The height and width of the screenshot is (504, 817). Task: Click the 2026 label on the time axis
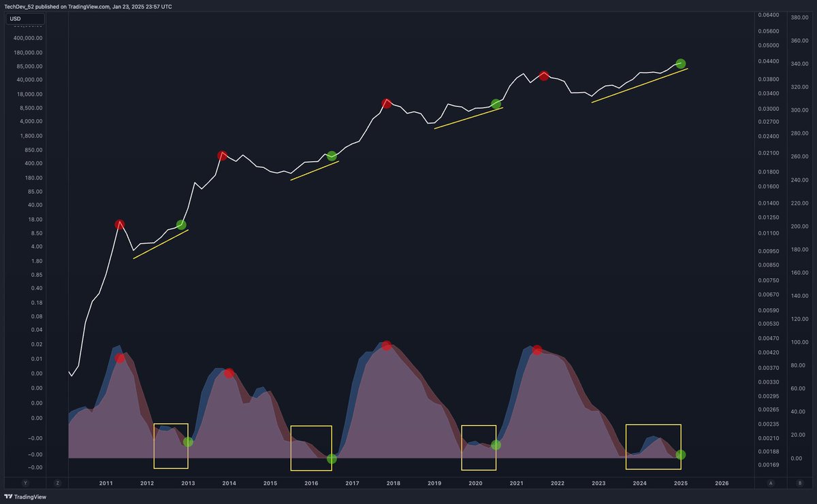[722, 483]
